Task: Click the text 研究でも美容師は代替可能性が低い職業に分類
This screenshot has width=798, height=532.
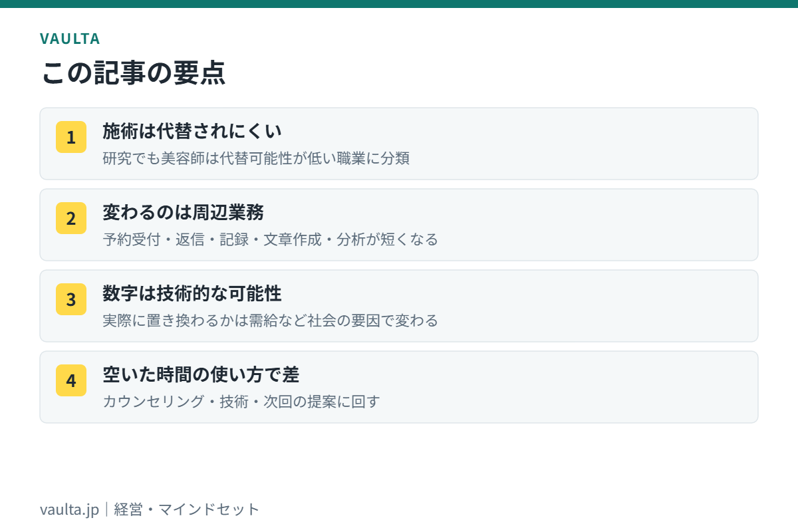Action: click(x=256, y=158)
